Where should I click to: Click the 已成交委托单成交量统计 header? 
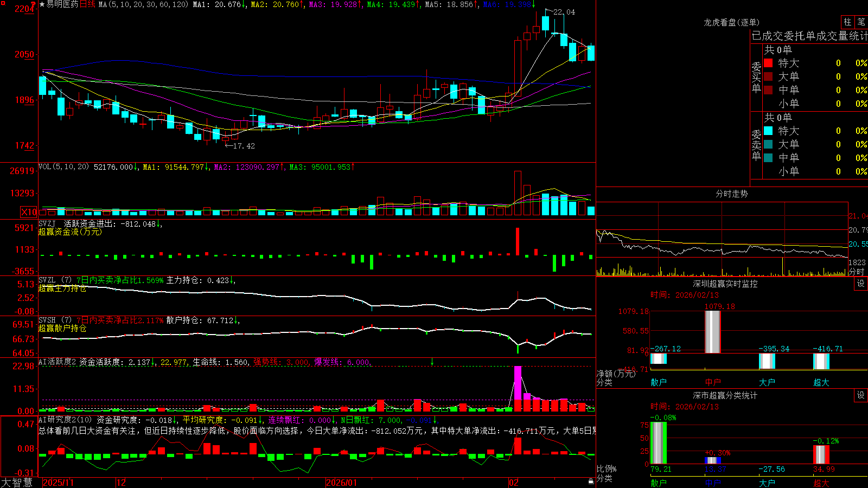coord(809,36)
